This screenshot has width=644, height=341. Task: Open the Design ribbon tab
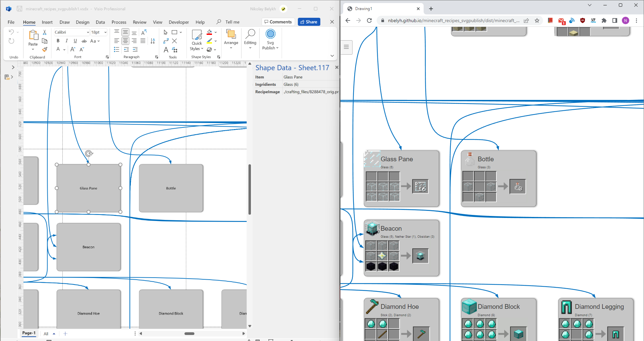(83, 22)
